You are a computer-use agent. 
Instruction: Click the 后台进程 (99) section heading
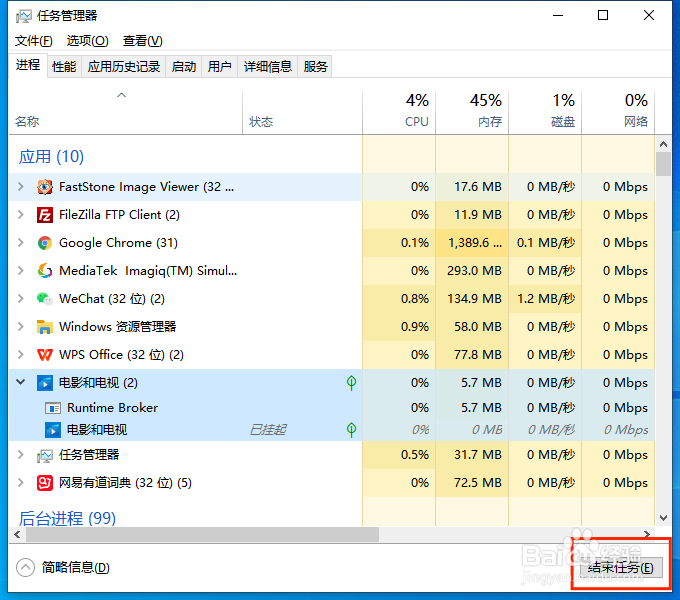[67, 518]
